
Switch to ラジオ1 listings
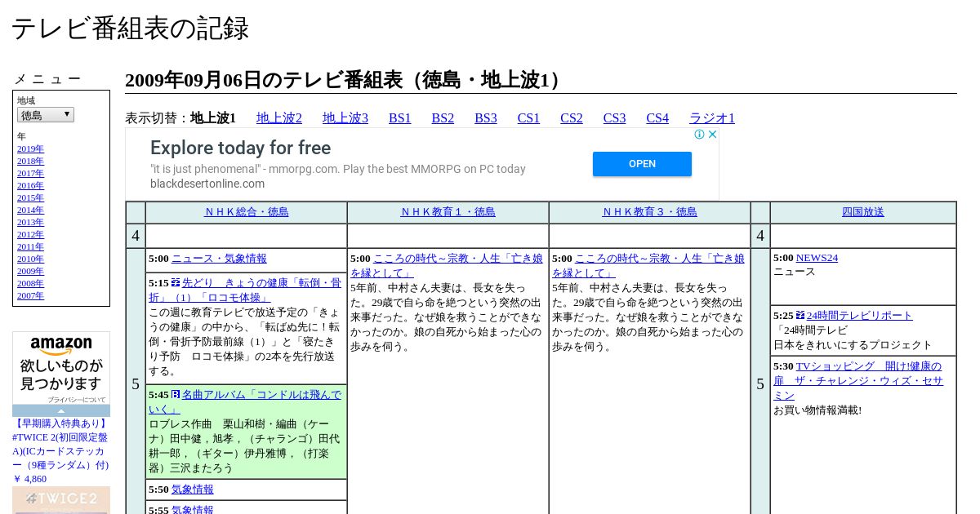pyautogui.click(x=712, y=118)
